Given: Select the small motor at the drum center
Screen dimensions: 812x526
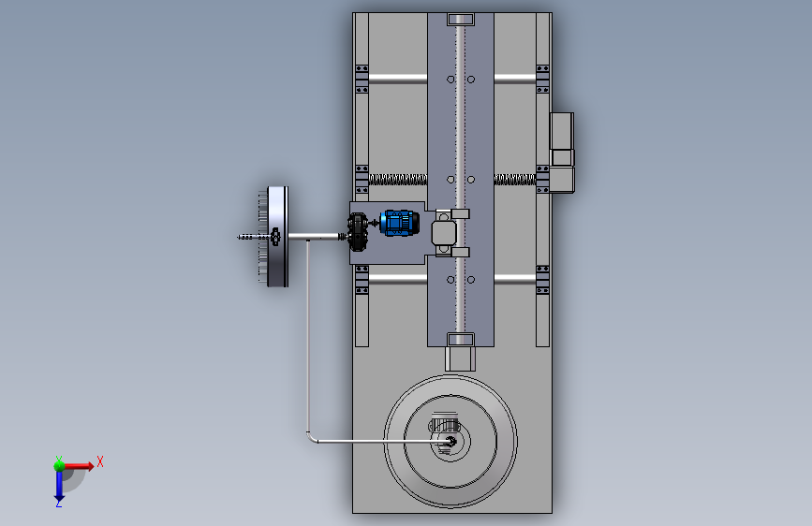Looking at the screenshot, I should pos(446,434).
